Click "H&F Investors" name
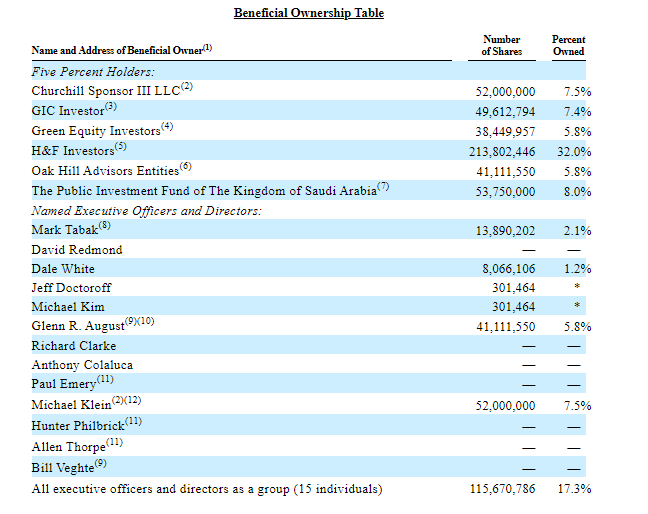Screen dimensions: 648x514 point(73,150)
